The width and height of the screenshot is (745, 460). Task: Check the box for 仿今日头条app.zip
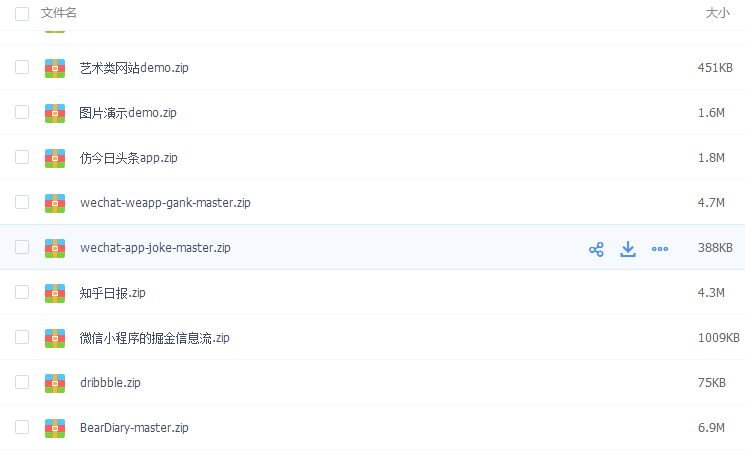coord(22,157)
